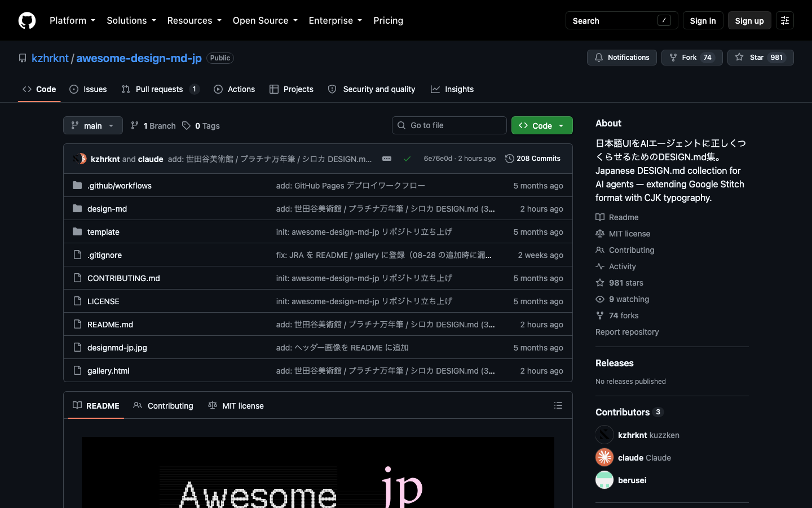Open the CONTRIBUTING.md file
Screen dimensions: 812x508
click(x=123, y=278)
